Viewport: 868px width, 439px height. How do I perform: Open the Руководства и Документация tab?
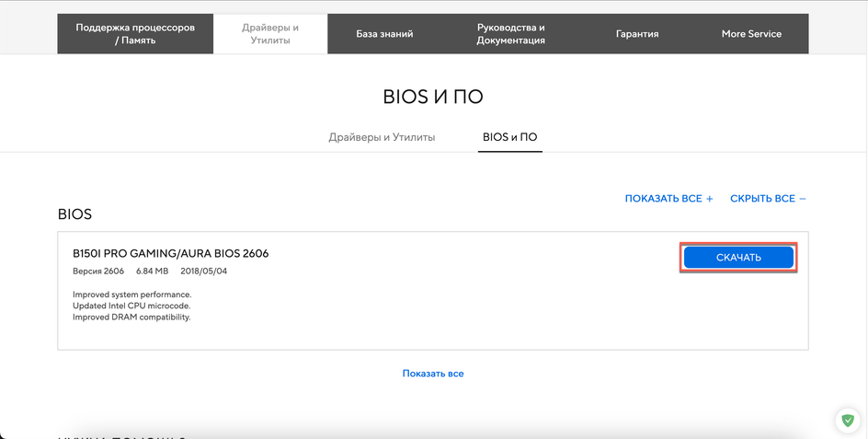pos(510,34)
